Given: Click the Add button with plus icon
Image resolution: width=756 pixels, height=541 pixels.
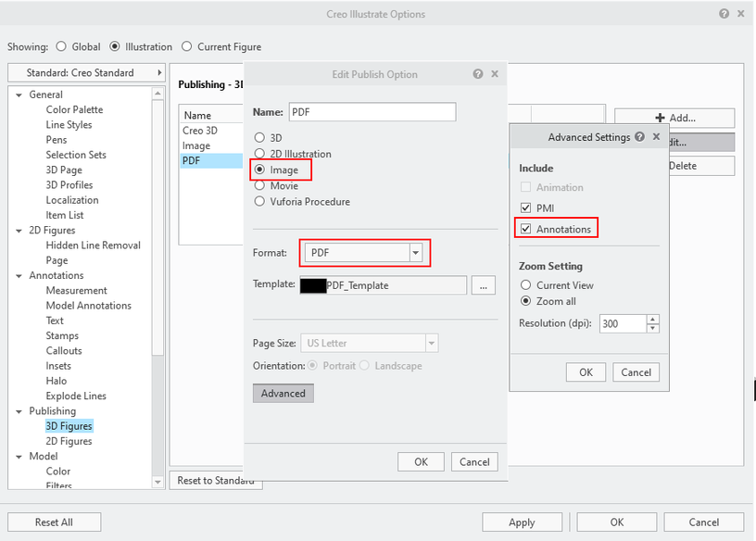Looking at the screenshot, I should click(x=674, y=118).
